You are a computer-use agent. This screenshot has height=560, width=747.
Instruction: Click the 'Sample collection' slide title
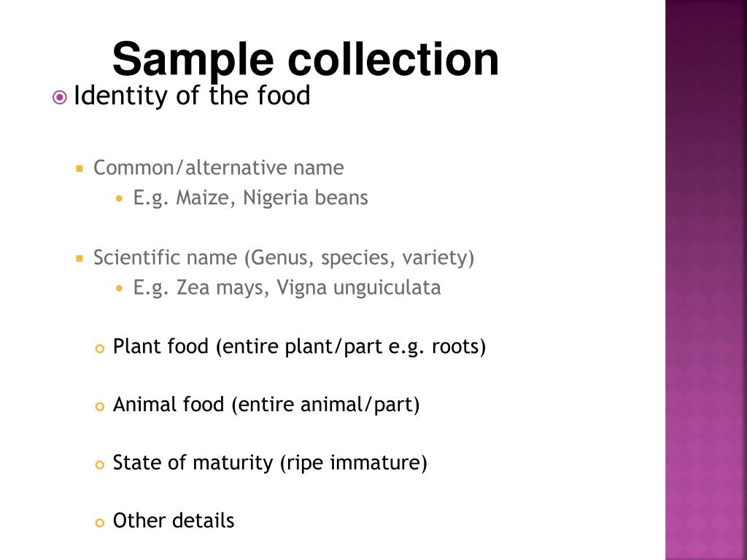tap(306, 60)
